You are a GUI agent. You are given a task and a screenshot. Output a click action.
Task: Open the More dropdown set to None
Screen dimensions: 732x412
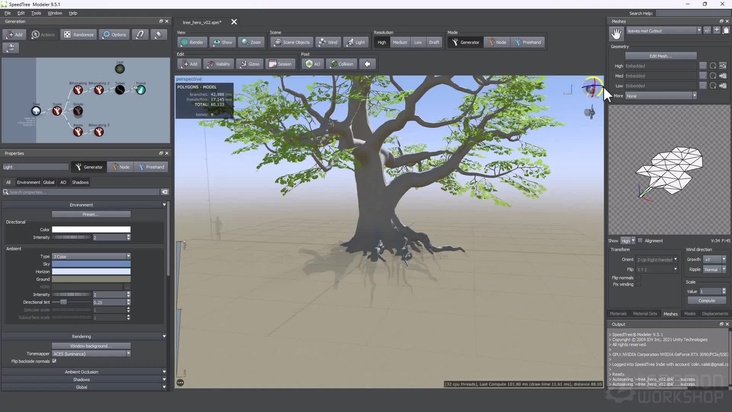click(661, 96)
